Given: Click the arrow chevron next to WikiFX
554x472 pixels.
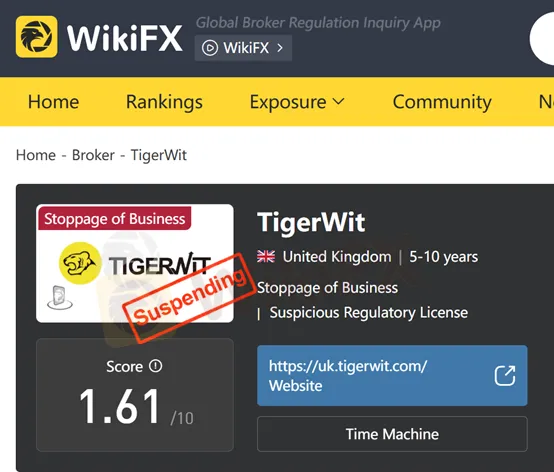Looking at the screenshot, I should [x=280, y=48].
